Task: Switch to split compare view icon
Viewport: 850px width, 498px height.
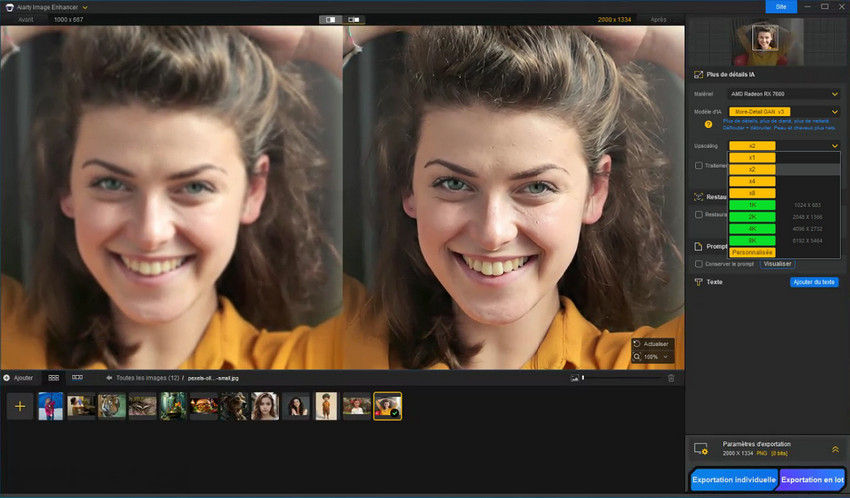Action: (331, 19)
